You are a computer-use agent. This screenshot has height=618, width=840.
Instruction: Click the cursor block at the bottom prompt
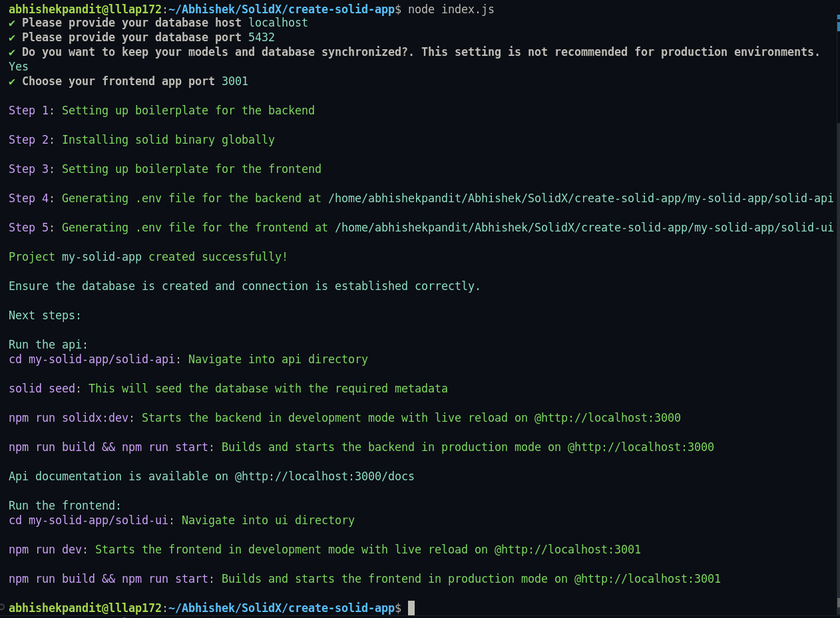coord(411,608)
